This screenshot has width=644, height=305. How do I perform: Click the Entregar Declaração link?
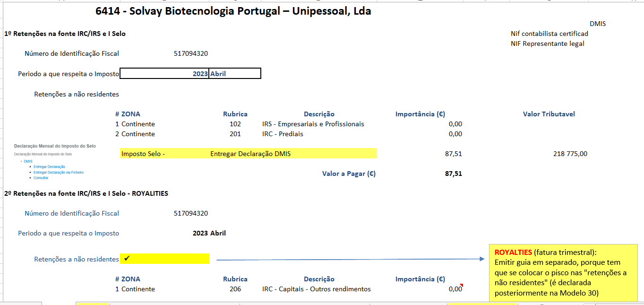click(x=49, y=167)
